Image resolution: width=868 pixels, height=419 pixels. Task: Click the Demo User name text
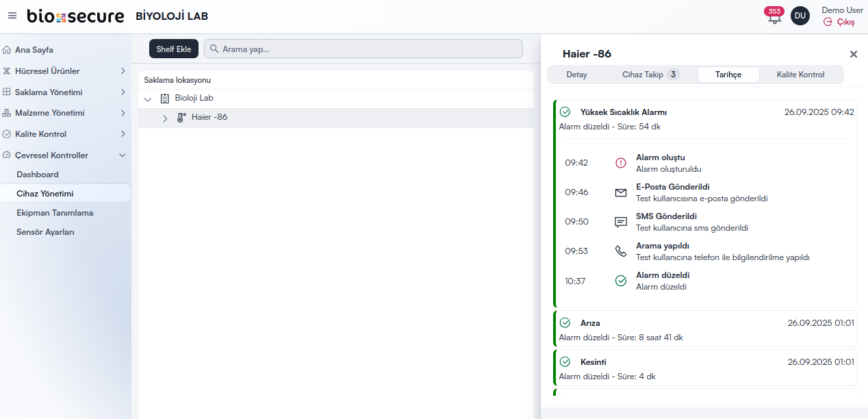843,10
